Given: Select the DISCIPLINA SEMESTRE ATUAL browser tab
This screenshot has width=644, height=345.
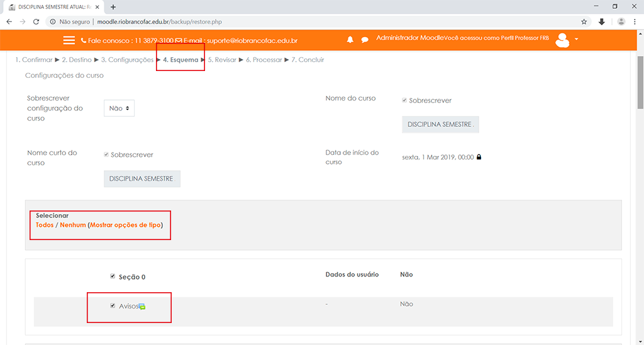Looking at the screenshot, I should tap(52, 7).
